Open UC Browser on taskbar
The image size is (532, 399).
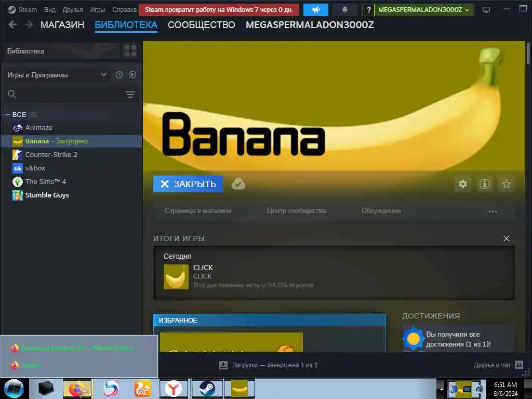(143, 389)
